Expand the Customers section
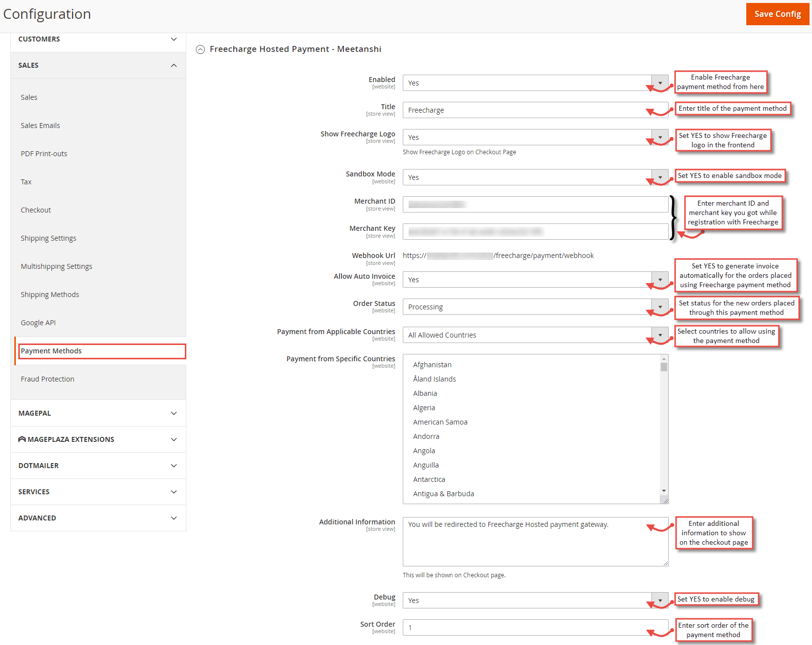 pos(98,39)
